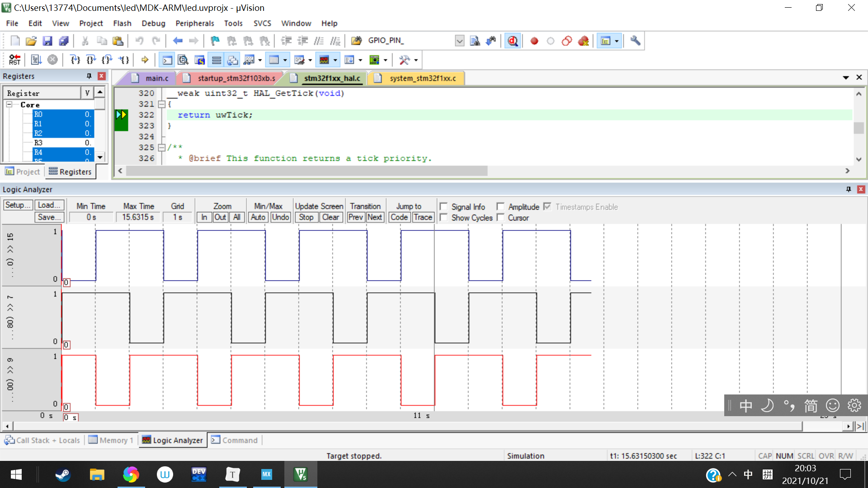868x488 pixels.
Task: Click the Step Into braces icon
Action: pyautogui.click(x=75, y=60)
